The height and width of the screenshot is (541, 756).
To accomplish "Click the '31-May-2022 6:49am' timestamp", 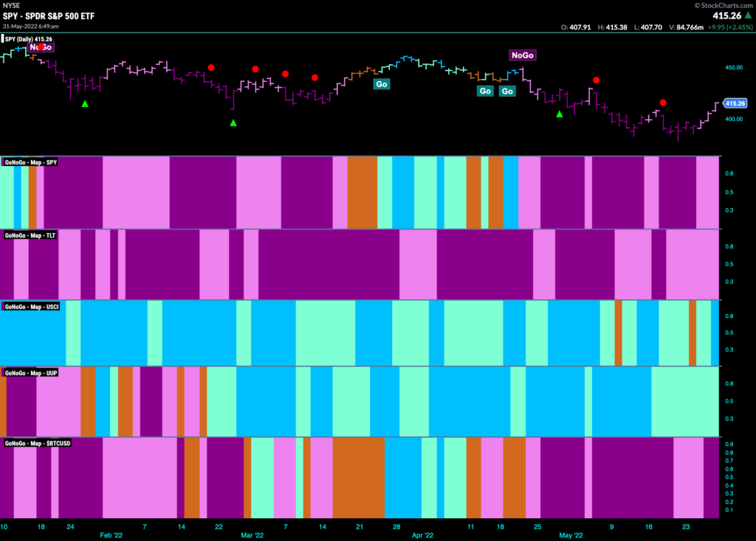I will click(x=31, y=26).
